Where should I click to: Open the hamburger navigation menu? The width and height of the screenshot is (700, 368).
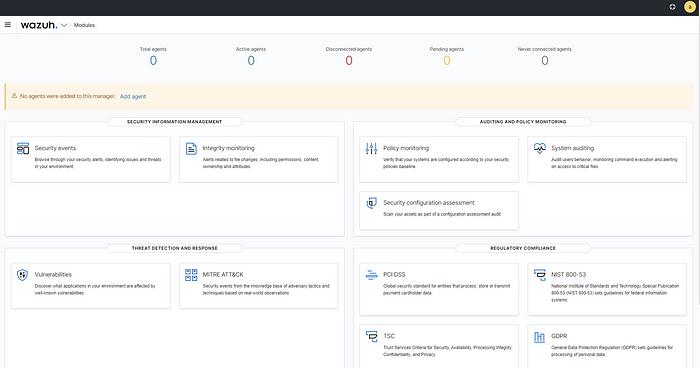point(8,25)
